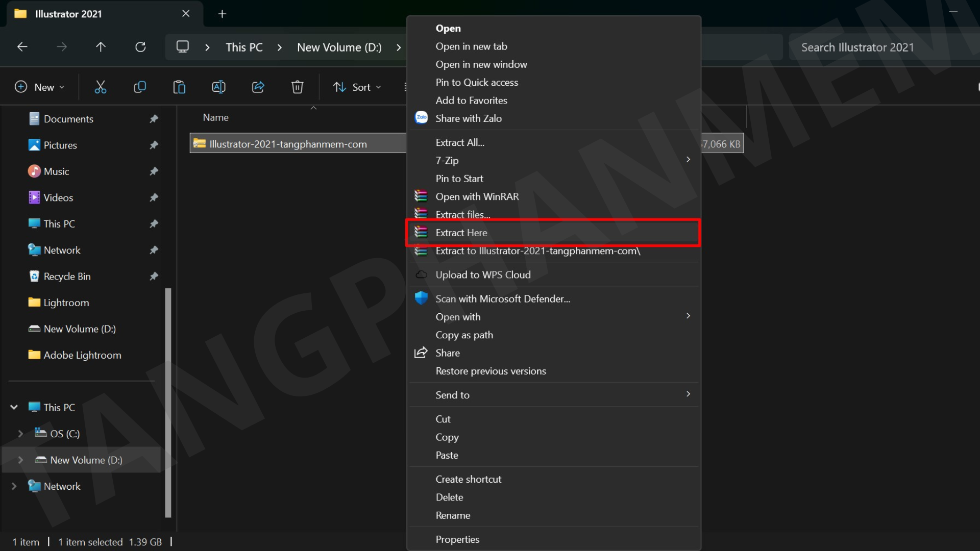
Task: Expand the OS (C:) drive node
Action: click(20, 434)
